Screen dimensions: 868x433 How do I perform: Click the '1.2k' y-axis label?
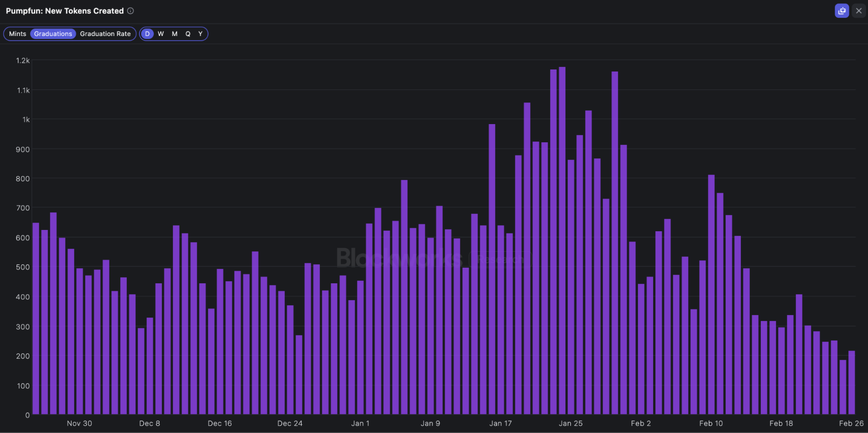pos(23,61)
